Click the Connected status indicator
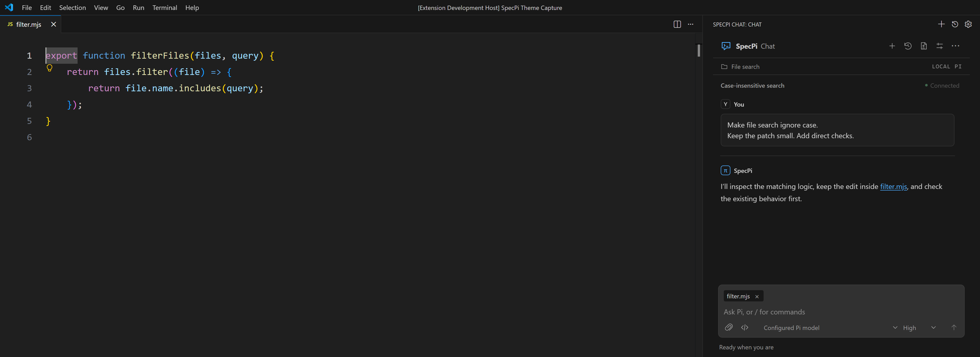 click(942, 85)
